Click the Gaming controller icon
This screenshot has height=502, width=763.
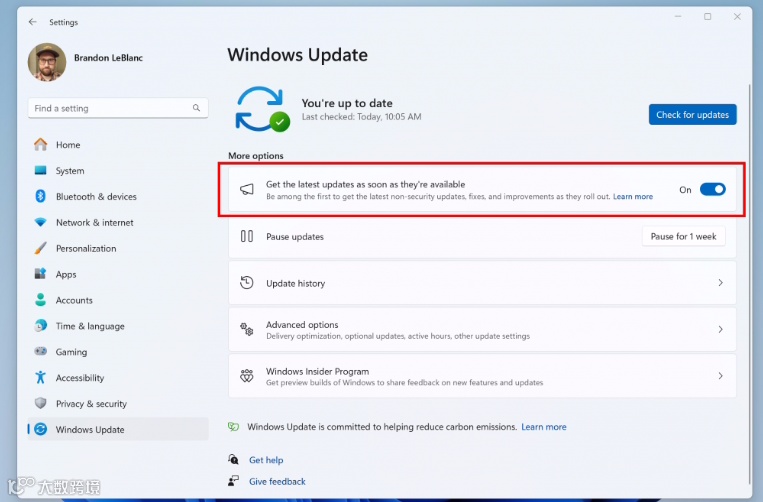tap(40, 351)
